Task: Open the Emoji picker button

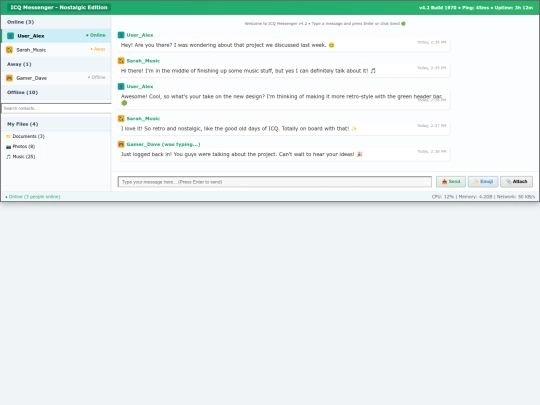Action: [x=483, y=182]
